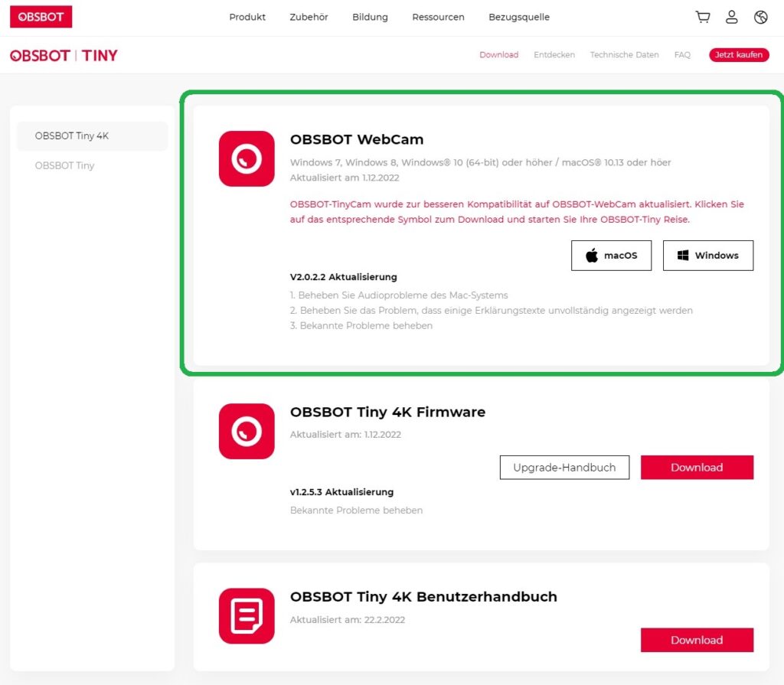This screenshot has height=685, width=784.
Task: Click the red OBSBOT-TinyCam notice text
Action: coord(517,211)
